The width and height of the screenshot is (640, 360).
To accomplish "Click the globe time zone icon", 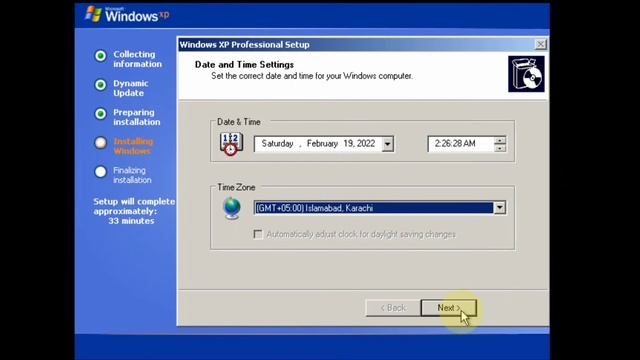I will [x=232, y=208].
